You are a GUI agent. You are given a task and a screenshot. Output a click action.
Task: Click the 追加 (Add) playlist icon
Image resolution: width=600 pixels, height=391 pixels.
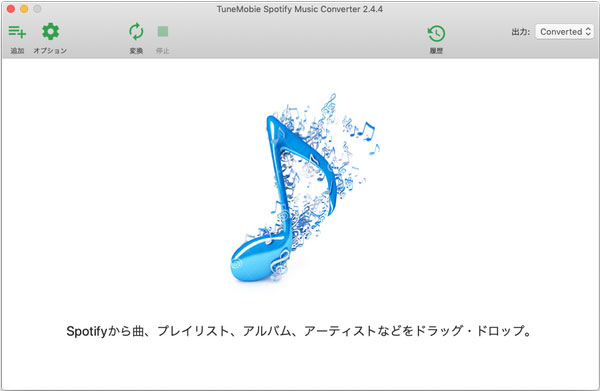point(17,32)
